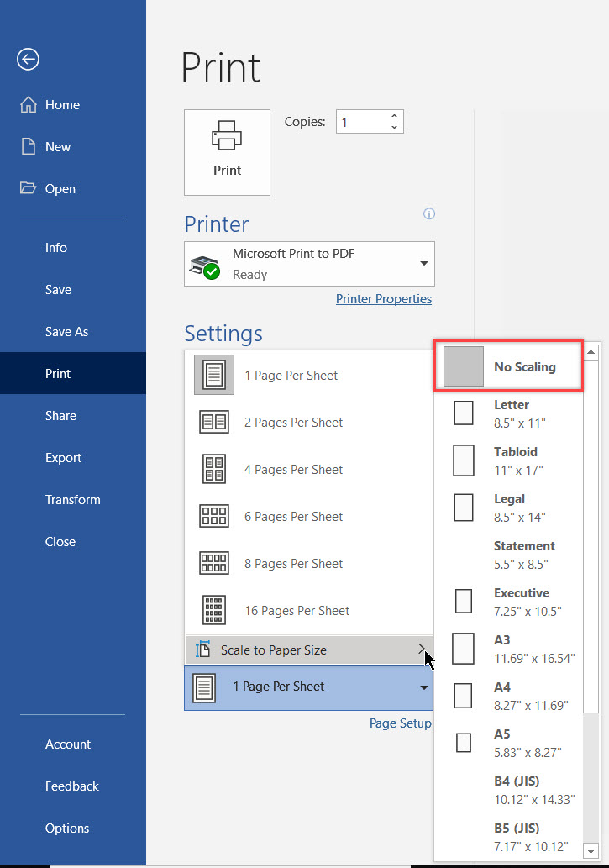Image resolution: width=609 pixels, height=868 pixels.
Task: Click the 16 Pages Per Sheet text
Action: coord(297,611)
